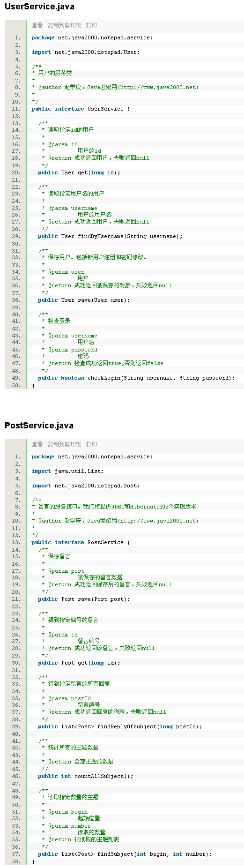Click "@param user" comment line

tap(63, 272)
